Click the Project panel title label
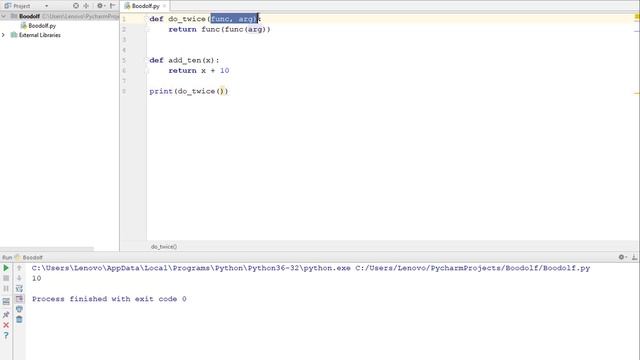 point(22,6)
